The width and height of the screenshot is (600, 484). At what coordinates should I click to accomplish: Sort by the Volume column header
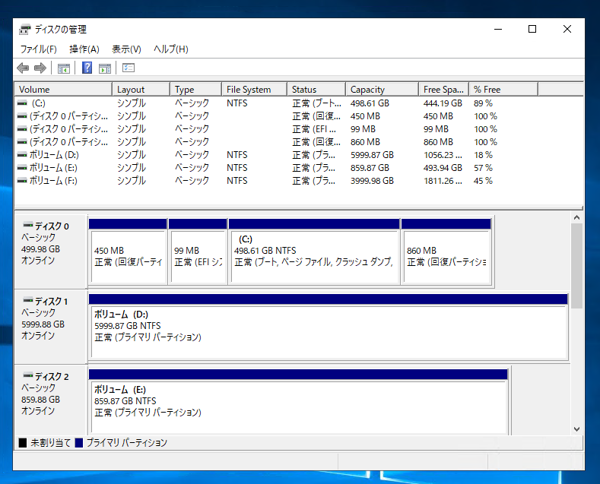(63, 90)
